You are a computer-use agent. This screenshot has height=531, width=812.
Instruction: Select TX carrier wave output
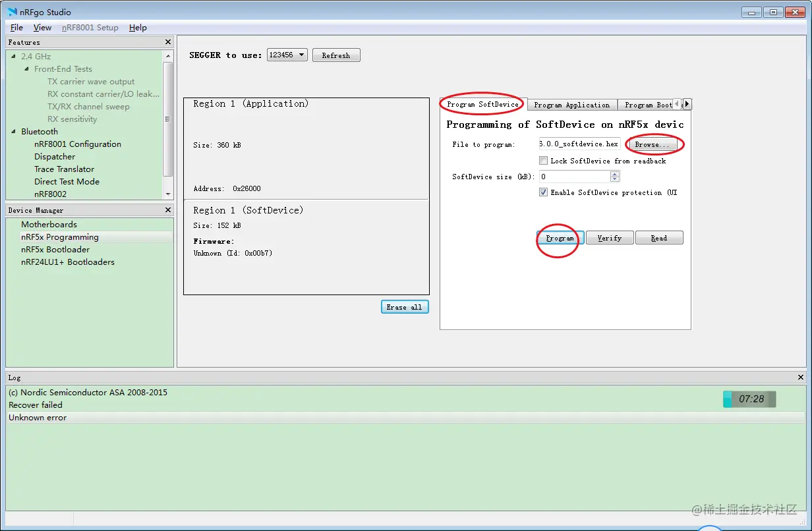coord(91,82)
